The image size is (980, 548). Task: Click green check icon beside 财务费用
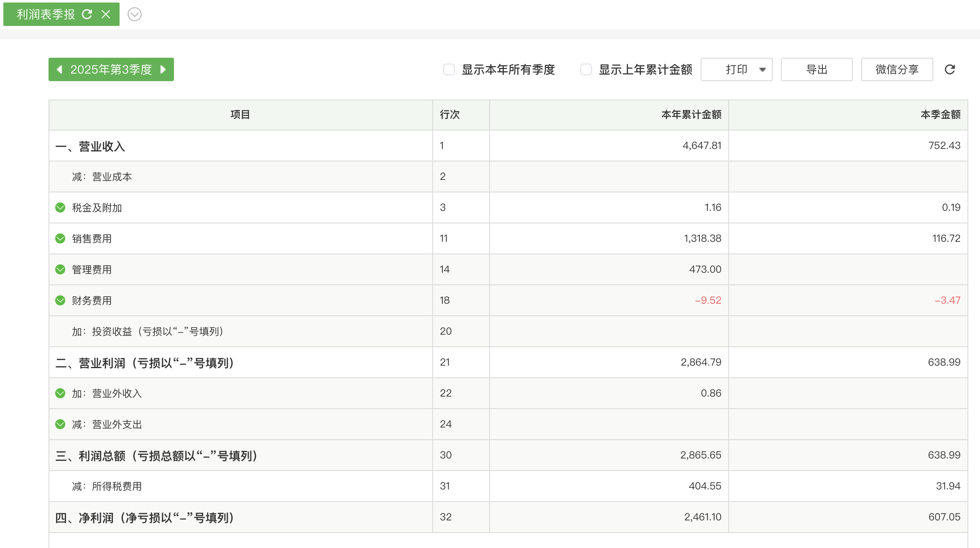click(x=60, y=300)
